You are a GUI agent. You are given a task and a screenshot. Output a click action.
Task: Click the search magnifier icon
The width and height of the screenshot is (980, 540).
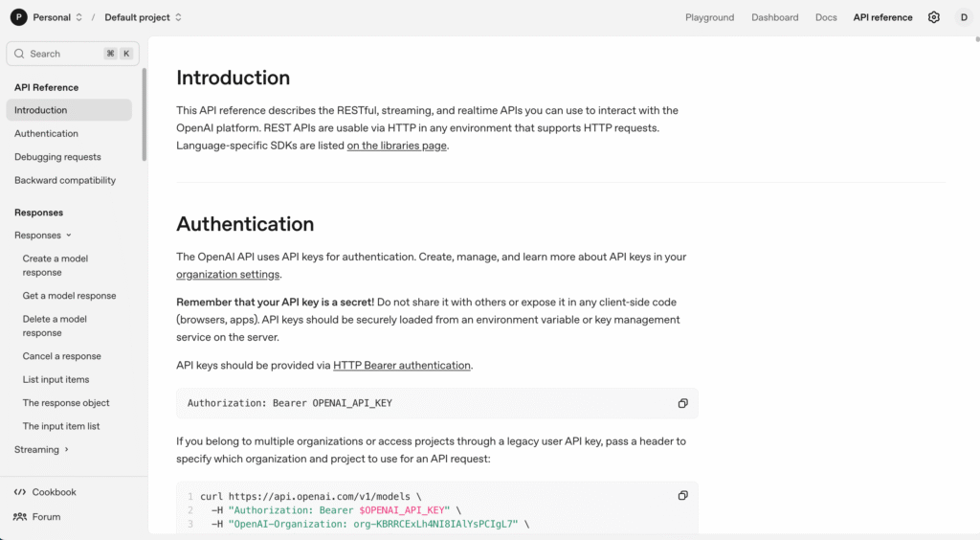[19, 54]
